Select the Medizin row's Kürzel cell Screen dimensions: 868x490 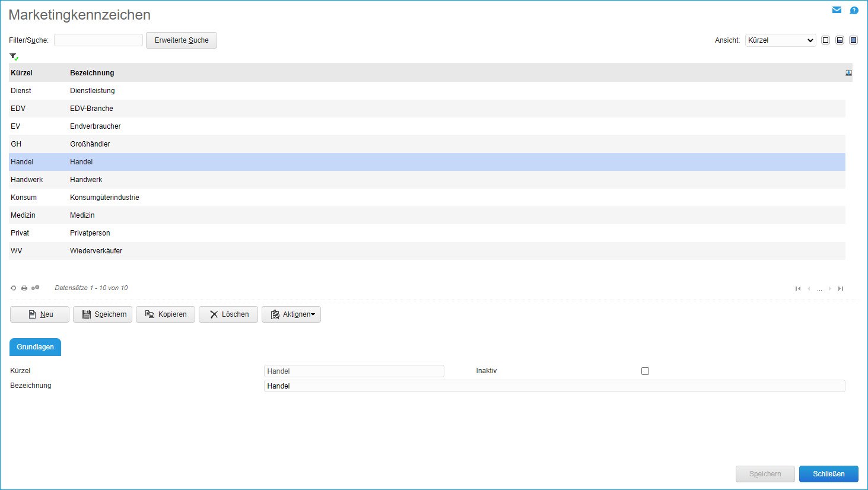click(x=23, y=215)
